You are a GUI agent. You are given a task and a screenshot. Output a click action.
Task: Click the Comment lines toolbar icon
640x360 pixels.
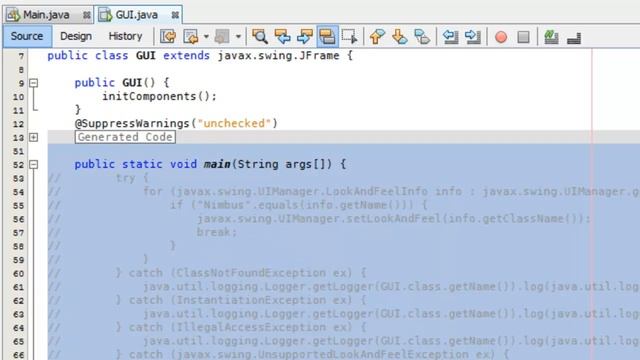(551, 37)
